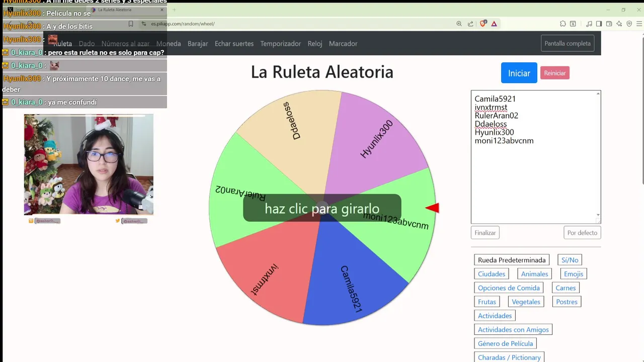
Task: Click moni123abvcnm line in names list
Action: click(x=504, y=141)
